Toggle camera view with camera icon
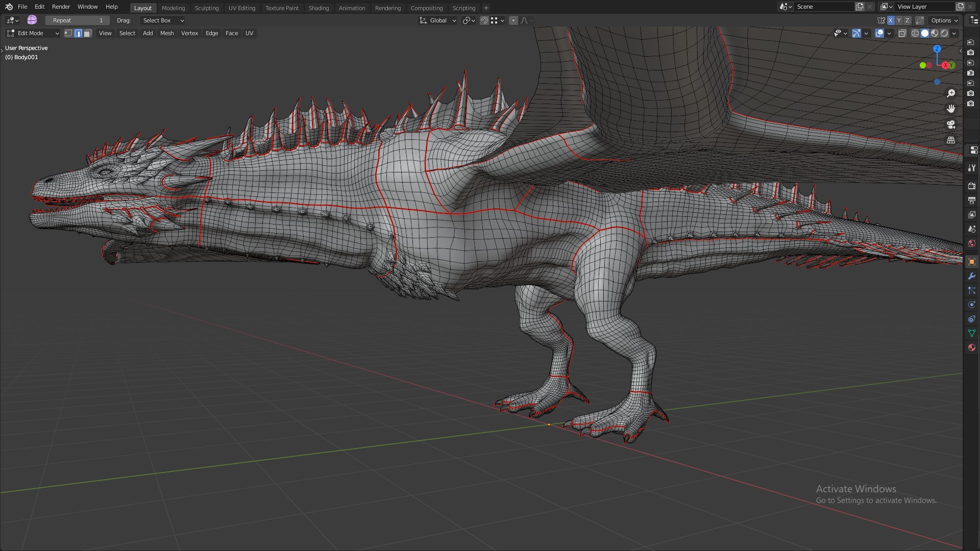 coord(951,124)
